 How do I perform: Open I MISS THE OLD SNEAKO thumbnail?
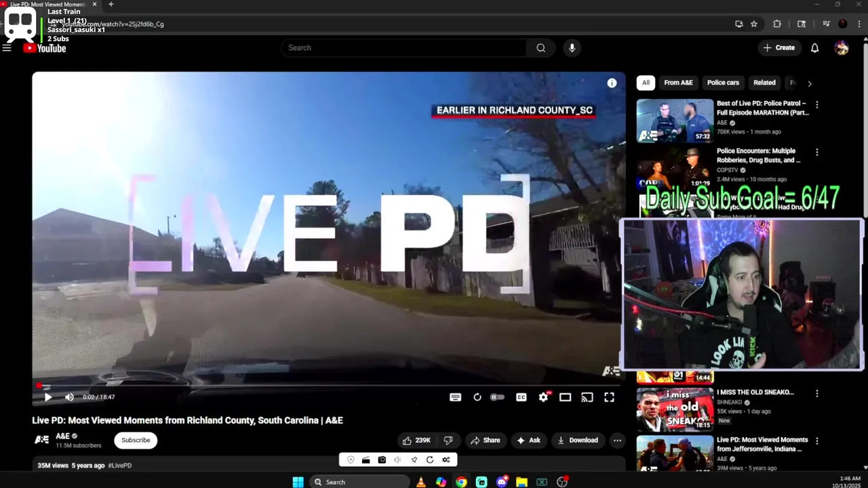click(x=675, y=409)
